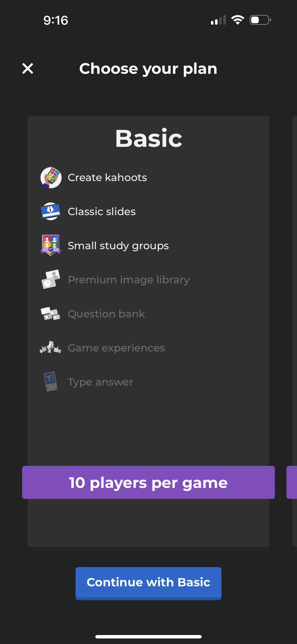
Task: Close the Choose your plan screen
Action: pyautogui.click(x=27, y=68)
